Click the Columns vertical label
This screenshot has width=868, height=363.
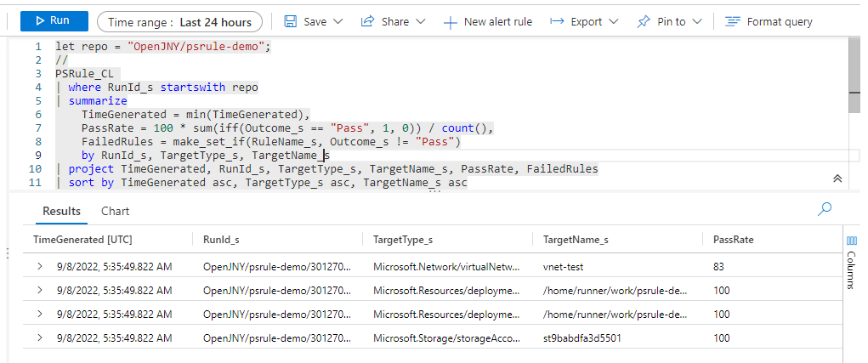coord(852,270)
